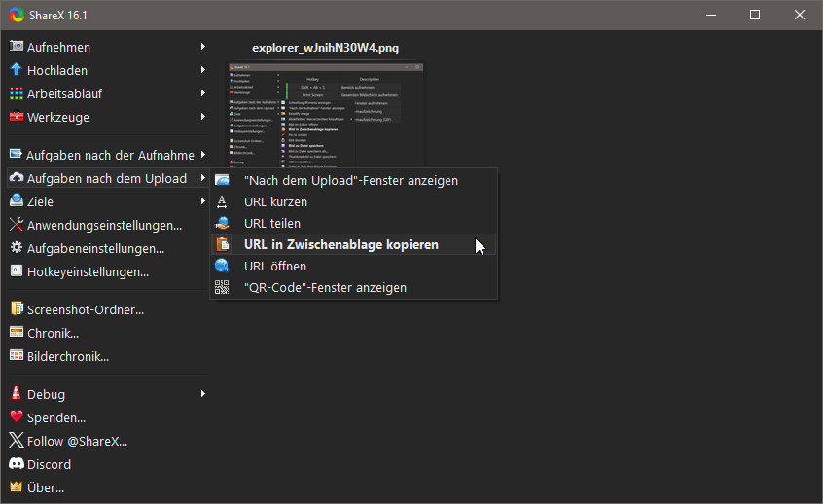The image size is (823, 504).
Task: Open Bilderchronik...
Action: click(108, 356)
